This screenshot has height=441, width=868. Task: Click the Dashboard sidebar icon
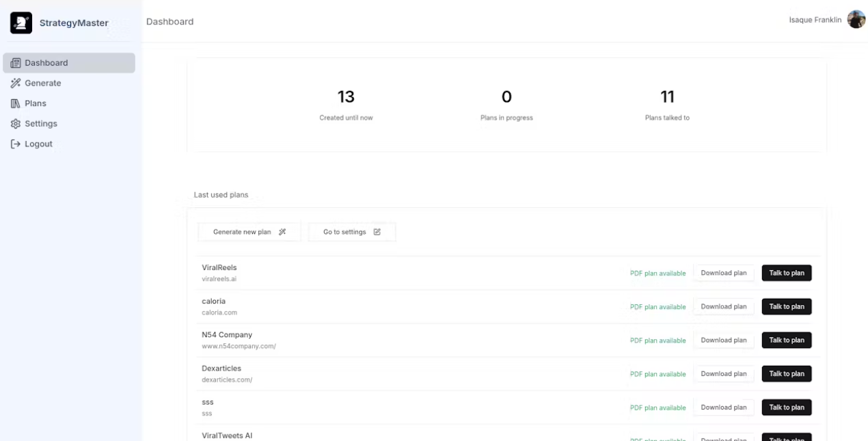[x=16, y=63]
